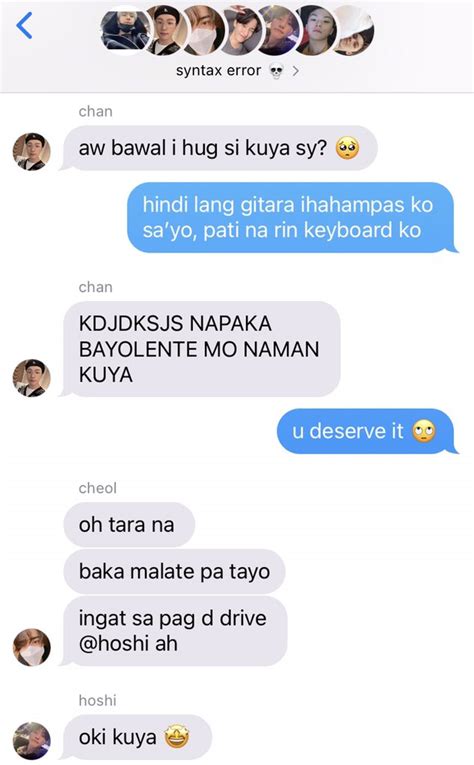Tap the last group avatar in header
The width and height of the screenshot is (474, 765).
tap(353, 30)
